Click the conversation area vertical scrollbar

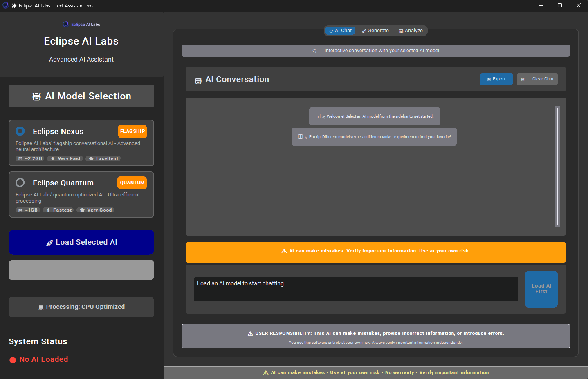tap(557, 167)
